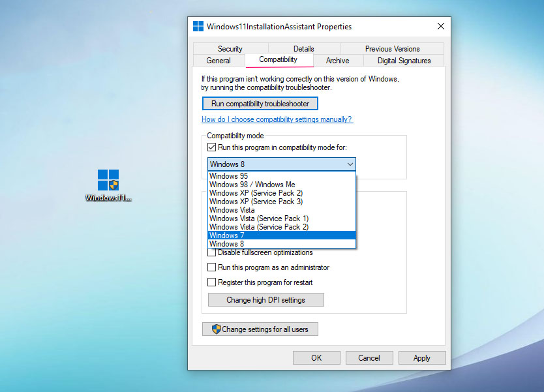Go to the Archive tab
Viewport: 544px width, 392px height.
click(338, 61)
